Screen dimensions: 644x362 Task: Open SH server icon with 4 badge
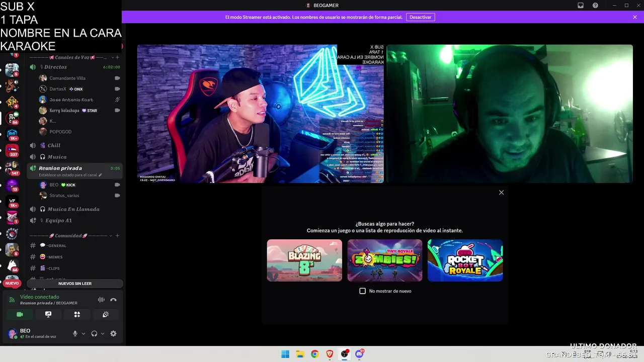[12, 103]
